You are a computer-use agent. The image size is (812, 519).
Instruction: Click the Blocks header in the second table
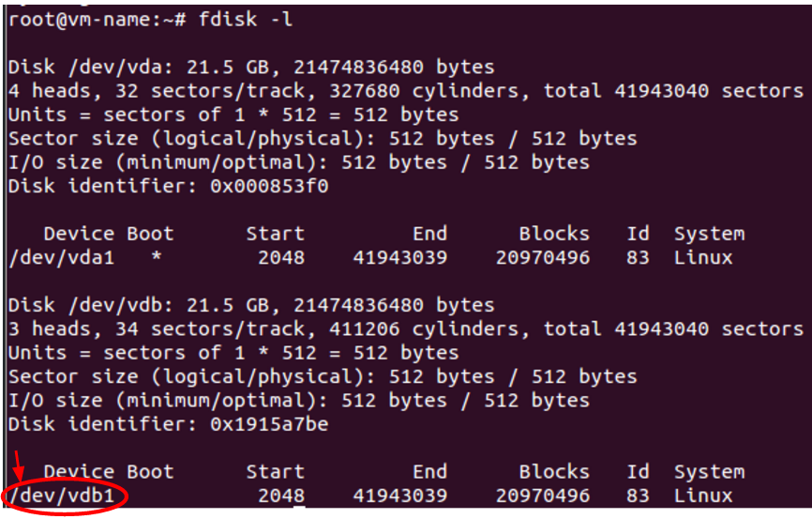point(554,472)
